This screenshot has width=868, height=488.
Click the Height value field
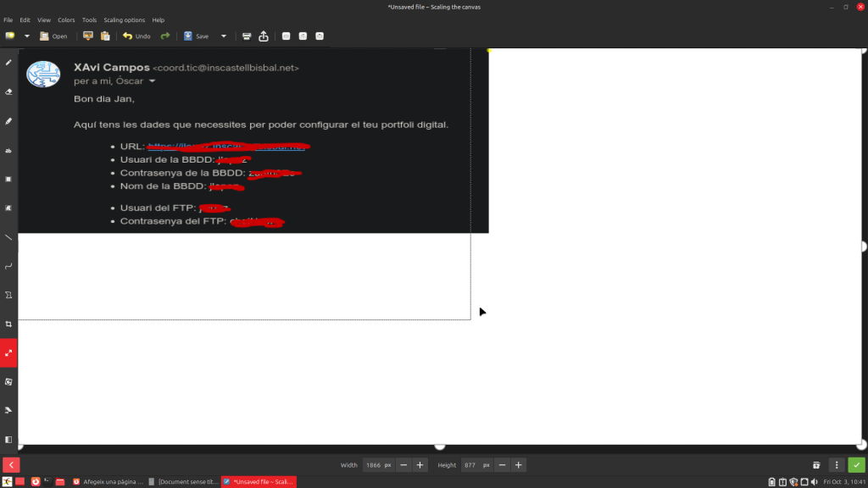point(470,465)
